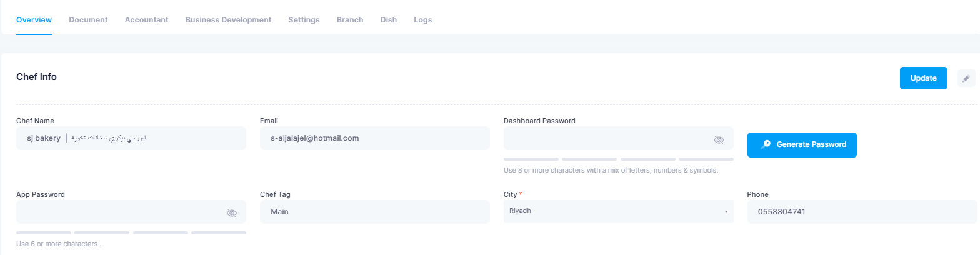The image size is (980, 255).
Task: Click the Dashboard Password strength meter bar
Action: tap(619, 159)
